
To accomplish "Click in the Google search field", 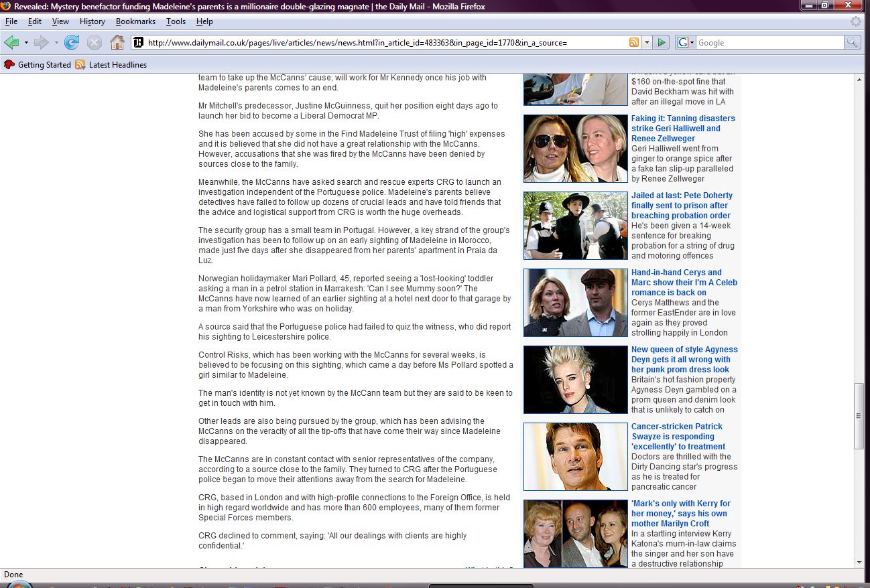I will [x=769, y=43].
